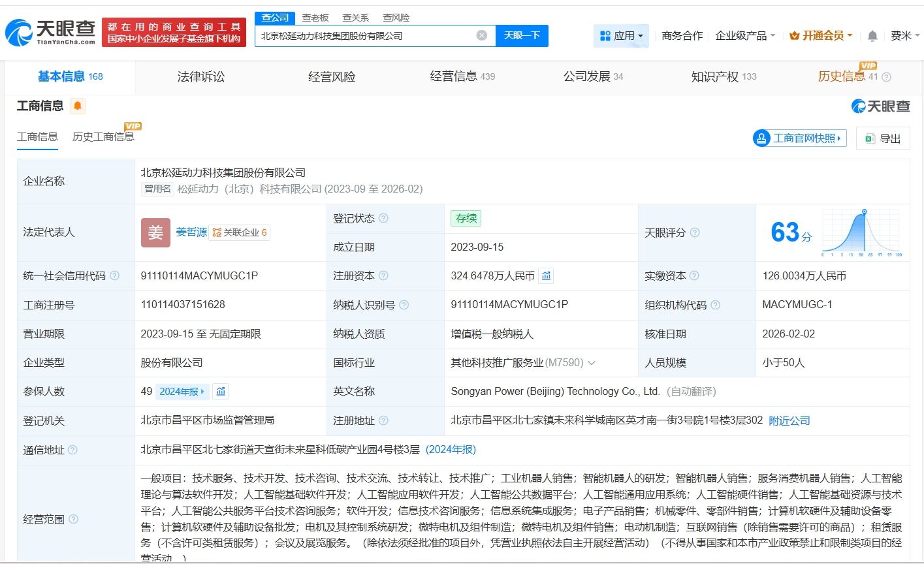Click the orange alert bell beside 工商信息
924x564 pixels.
click(x=78, y=106)
